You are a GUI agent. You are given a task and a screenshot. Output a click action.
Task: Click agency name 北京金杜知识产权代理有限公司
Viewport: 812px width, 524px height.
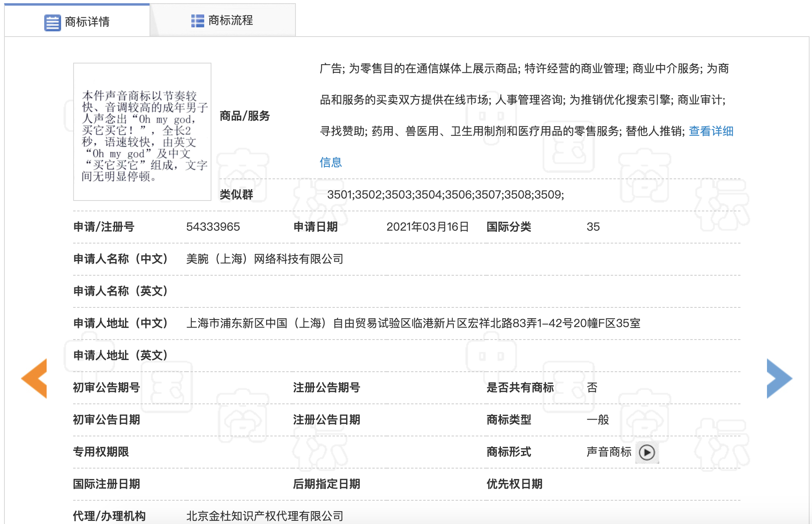coord(265,516)
